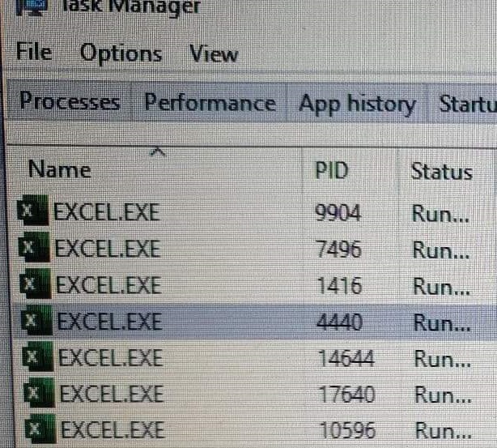Click Excel icon for PID 17640

click(x=40, y=393)
